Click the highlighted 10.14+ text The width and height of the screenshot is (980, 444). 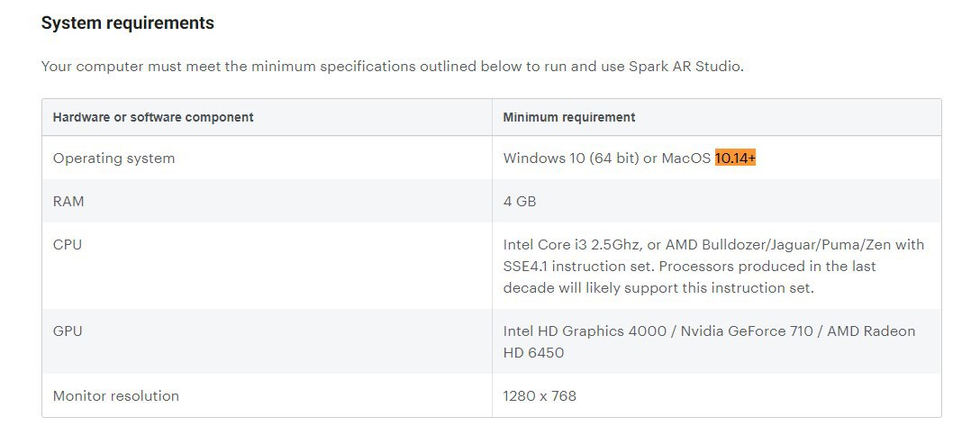[x=736, y=159]
